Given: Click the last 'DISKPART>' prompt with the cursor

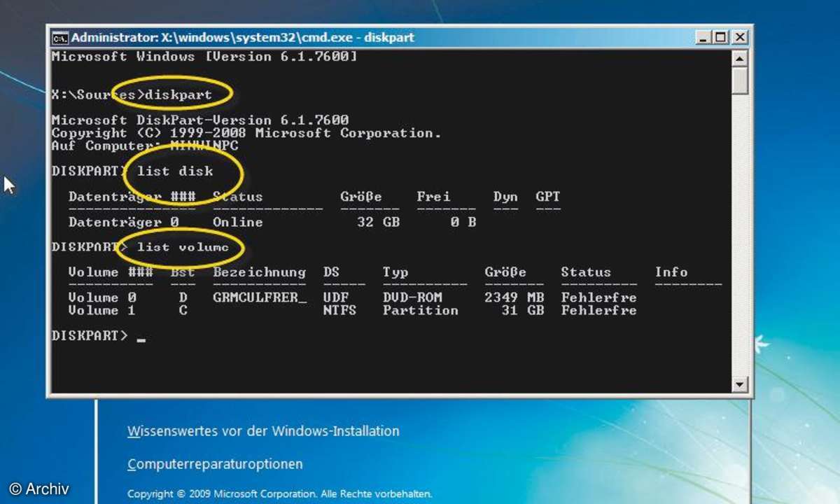Looking at the screenshot, I should [90, 336].
